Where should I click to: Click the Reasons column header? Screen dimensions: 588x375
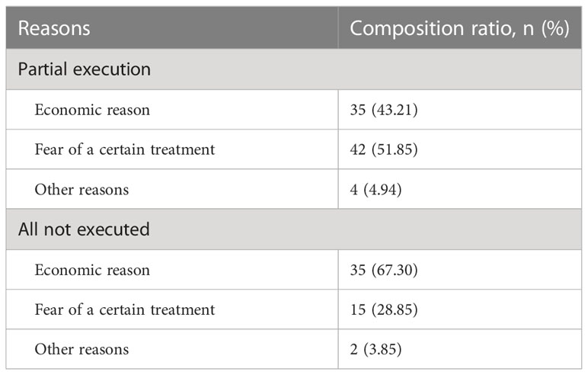54,28
